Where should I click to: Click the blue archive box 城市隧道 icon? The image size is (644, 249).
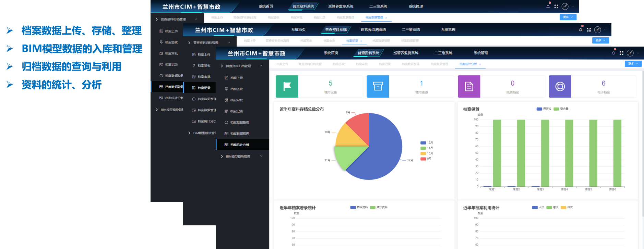click(x=378, y=87)
